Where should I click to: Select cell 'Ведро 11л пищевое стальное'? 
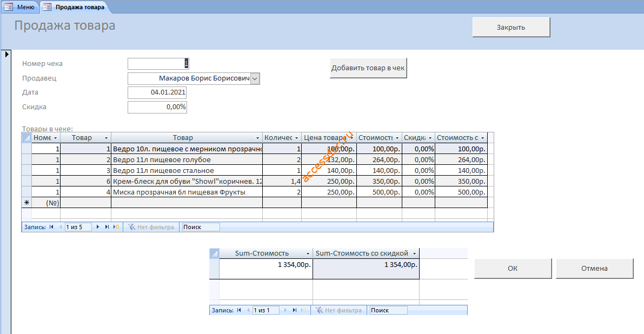[x=187, y=170]
